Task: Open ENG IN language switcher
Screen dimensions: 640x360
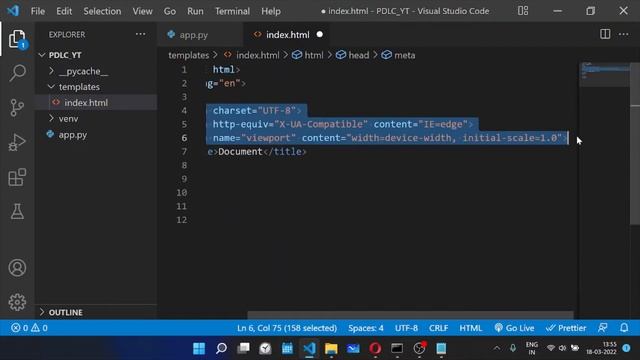Action: click(531, 348)
